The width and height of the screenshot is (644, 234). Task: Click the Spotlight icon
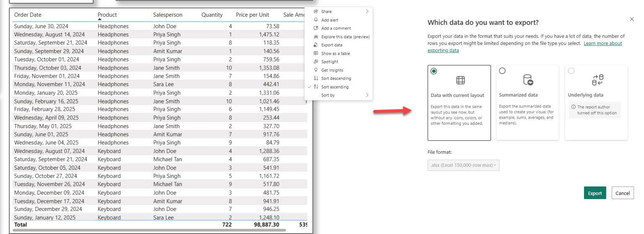pyautogui.click(x=316, y=62)
